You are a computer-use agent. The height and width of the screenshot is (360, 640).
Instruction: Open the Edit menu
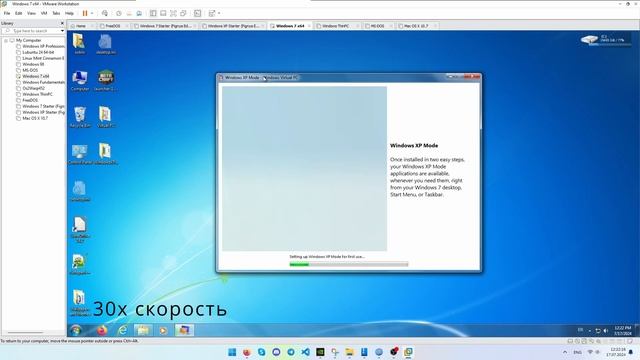[19, 13]
